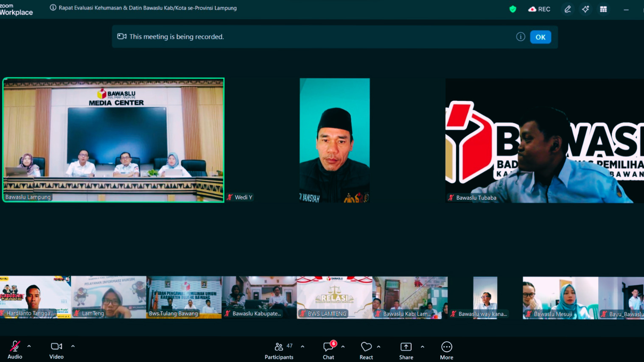The width and height of the screenshot is (644, 362).
Task: Select the Bawaslu Kab. Lam... thumbnail
Action: tap(410, 297)
